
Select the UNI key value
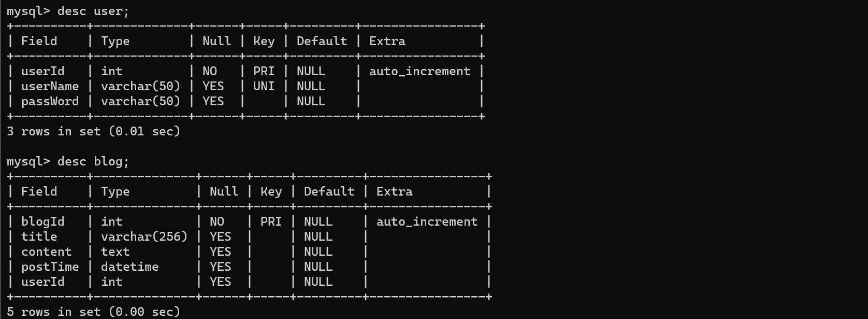pos(264,86)
